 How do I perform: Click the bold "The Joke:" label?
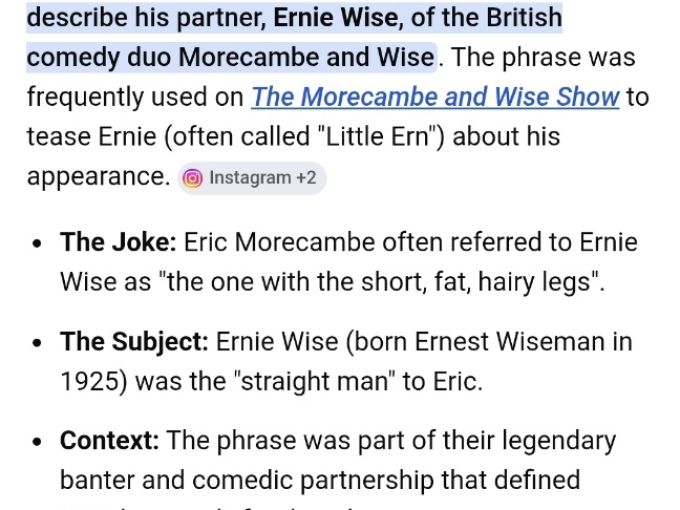click(x=118, y=243)
